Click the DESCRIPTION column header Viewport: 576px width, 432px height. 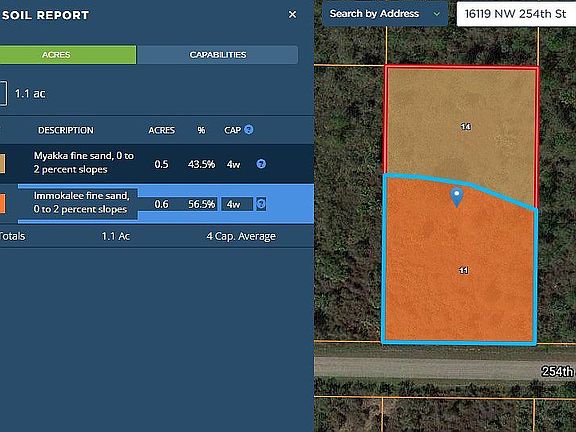click(66, 130)
